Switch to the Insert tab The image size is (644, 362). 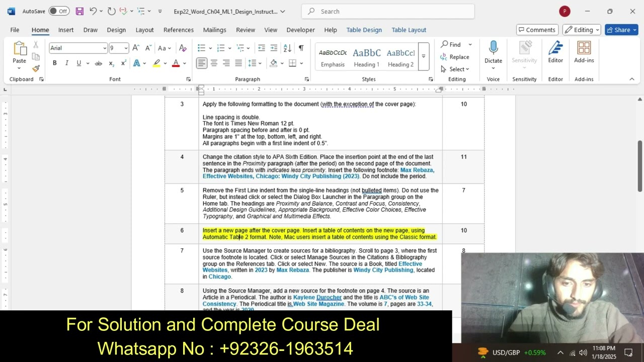pyautogui.click(x=66, y=30)
